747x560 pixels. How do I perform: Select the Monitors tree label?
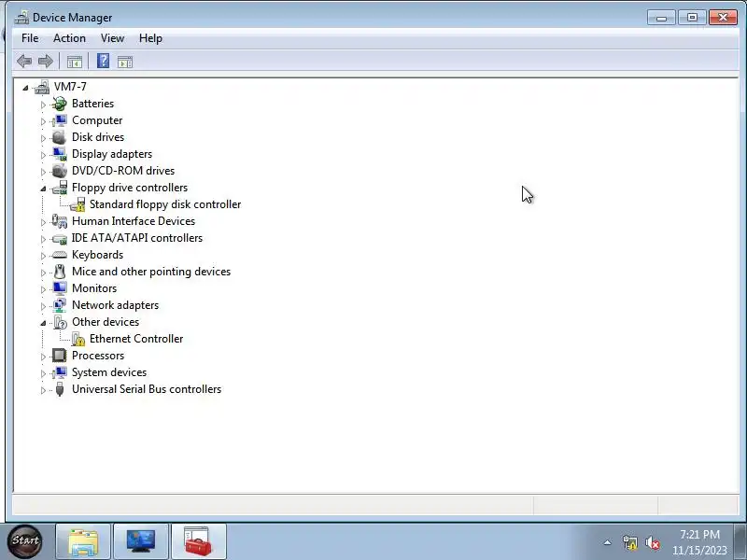point(94,288)
